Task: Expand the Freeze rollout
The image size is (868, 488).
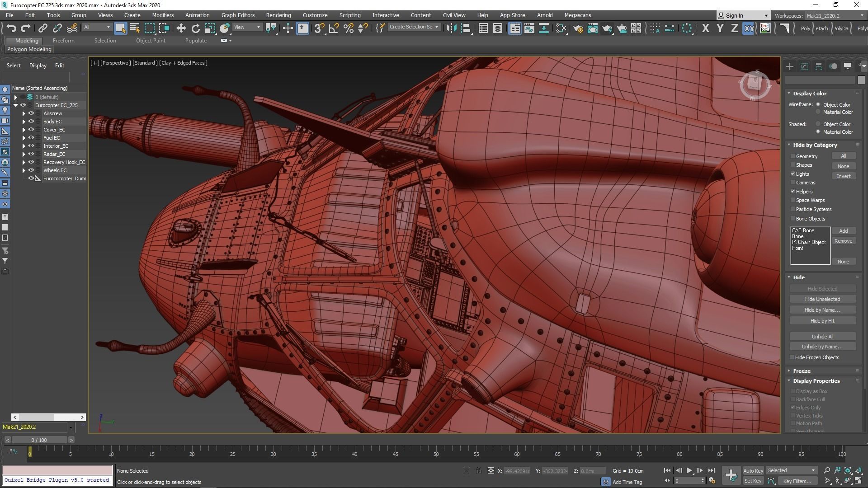Action: point(801,371)
